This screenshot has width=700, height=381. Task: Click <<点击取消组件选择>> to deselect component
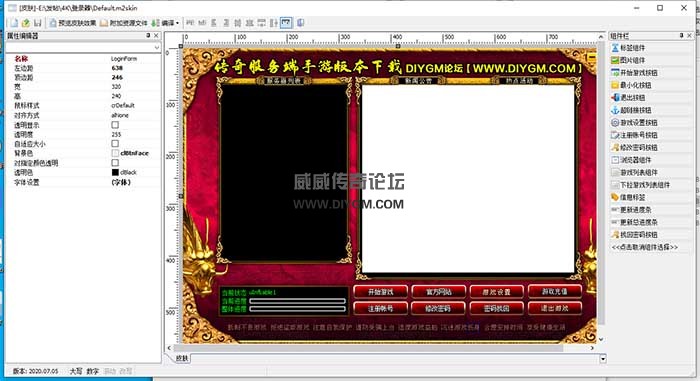[x=645, y=247]
